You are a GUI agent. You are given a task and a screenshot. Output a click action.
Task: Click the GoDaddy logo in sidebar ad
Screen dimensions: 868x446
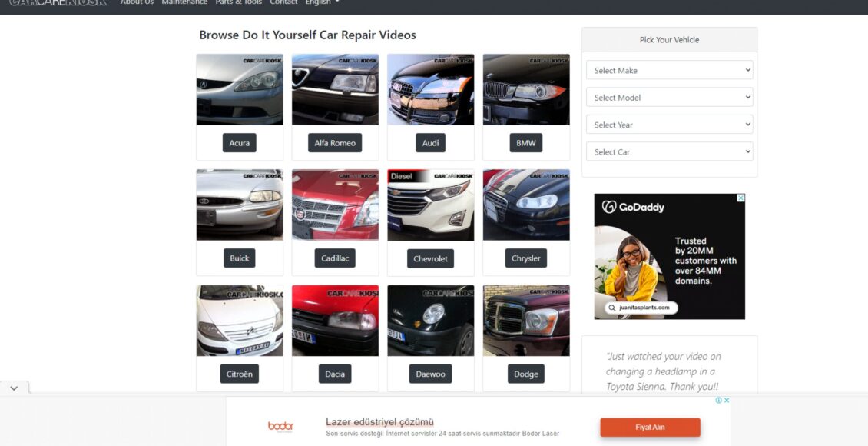634,207
